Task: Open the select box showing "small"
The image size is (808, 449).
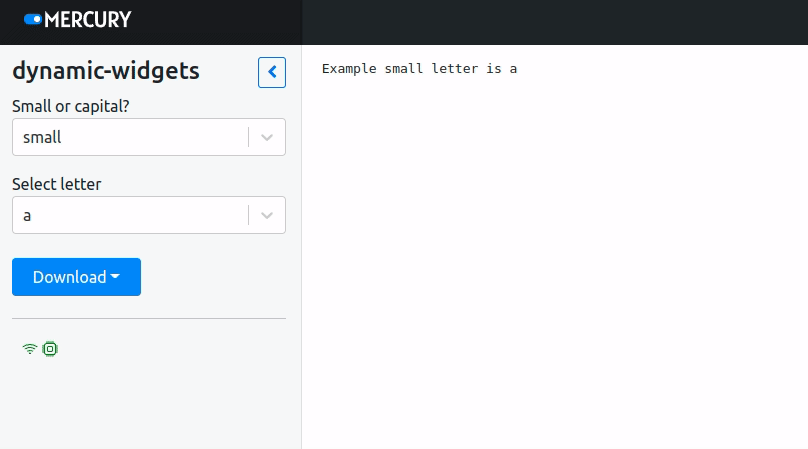Action: pos(130,138)
